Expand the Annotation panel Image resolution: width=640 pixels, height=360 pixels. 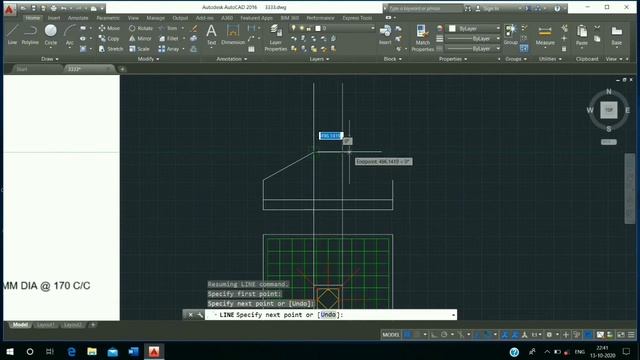coord(231,59)
